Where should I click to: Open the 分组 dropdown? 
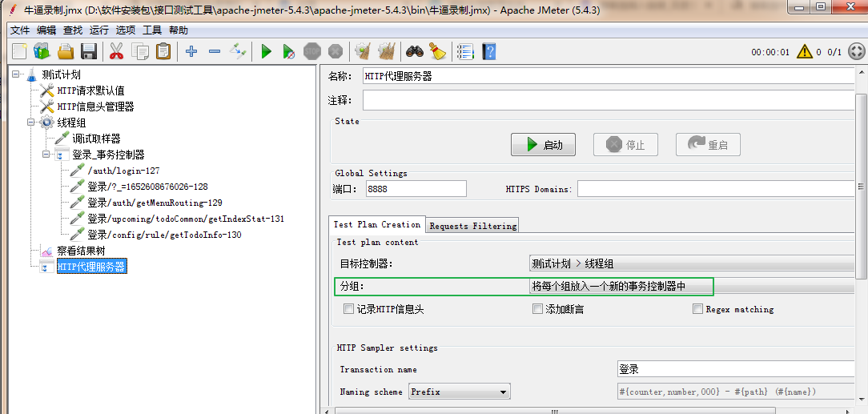coord(692,287)
